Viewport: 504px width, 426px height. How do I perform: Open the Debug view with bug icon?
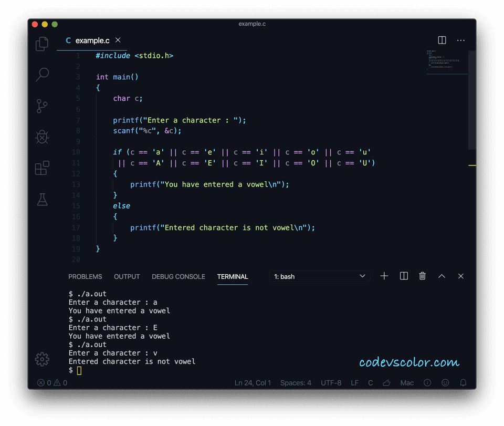click(42, 137)
